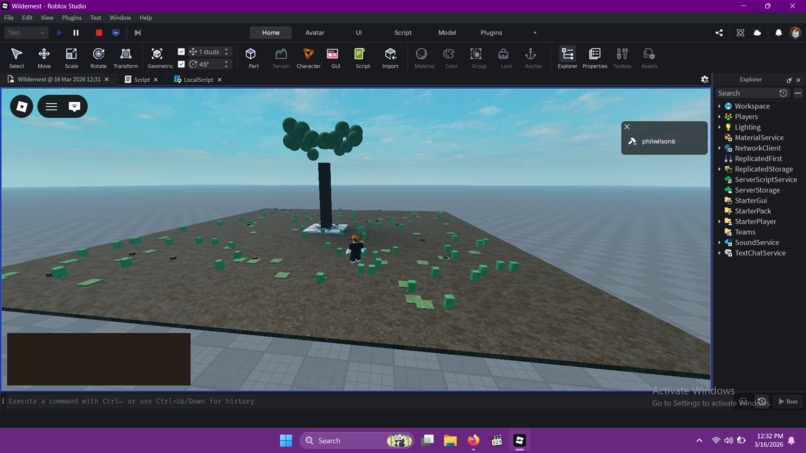
Task: Open the Material picker
Action: click(424, 58)
